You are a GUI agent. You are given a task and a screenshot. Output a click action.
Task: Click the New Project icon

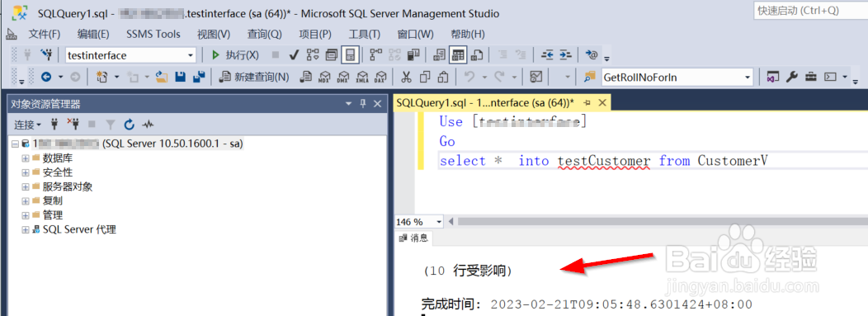pyautogui.click(x=101, y=78)
